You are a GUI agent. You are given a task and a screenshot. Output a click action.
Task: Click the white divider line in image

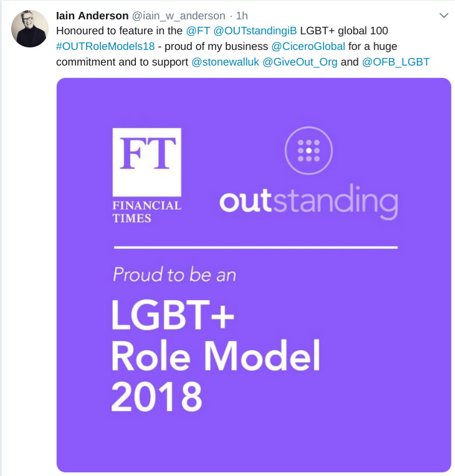tap(254, 248)
